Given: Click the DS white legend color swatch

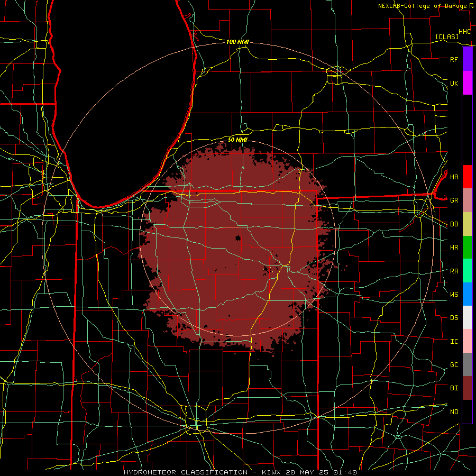Looking at the screenshot, I should coord(467,317).
